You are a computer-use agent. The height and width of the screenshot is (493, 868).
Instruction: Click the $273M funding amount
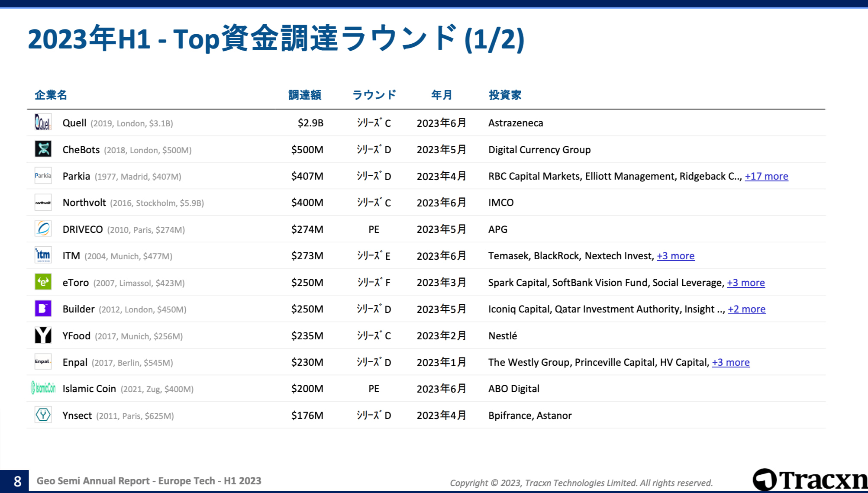(307, 256)
